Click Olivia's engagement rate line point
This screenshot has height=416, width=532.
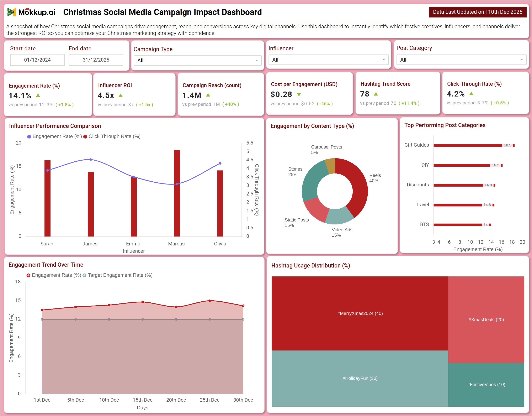(220, 163)
